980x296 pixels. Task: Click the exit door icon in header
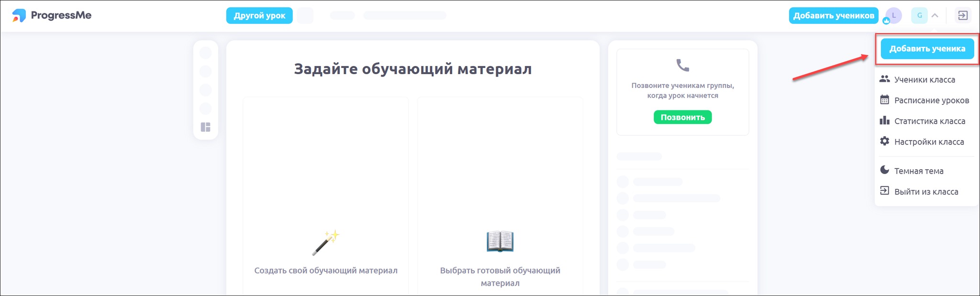[x=962, y=16]
